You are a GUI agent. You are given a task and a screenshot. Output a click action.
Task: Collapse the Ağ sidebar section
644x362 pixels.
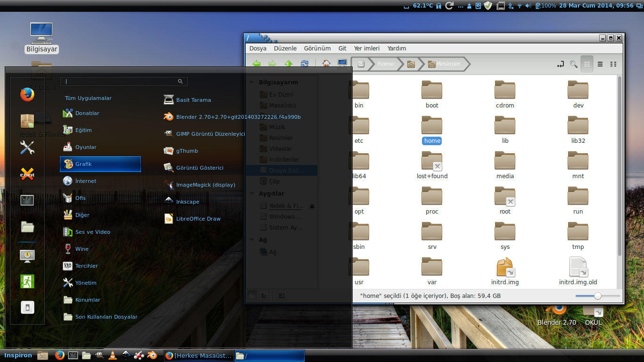pos(252,240)
